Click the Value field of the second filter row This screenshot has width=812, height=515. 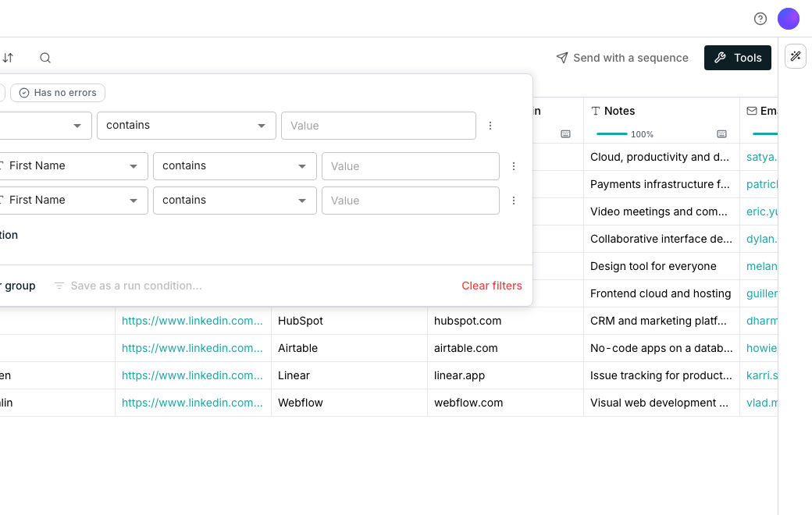tap(411, 166)
